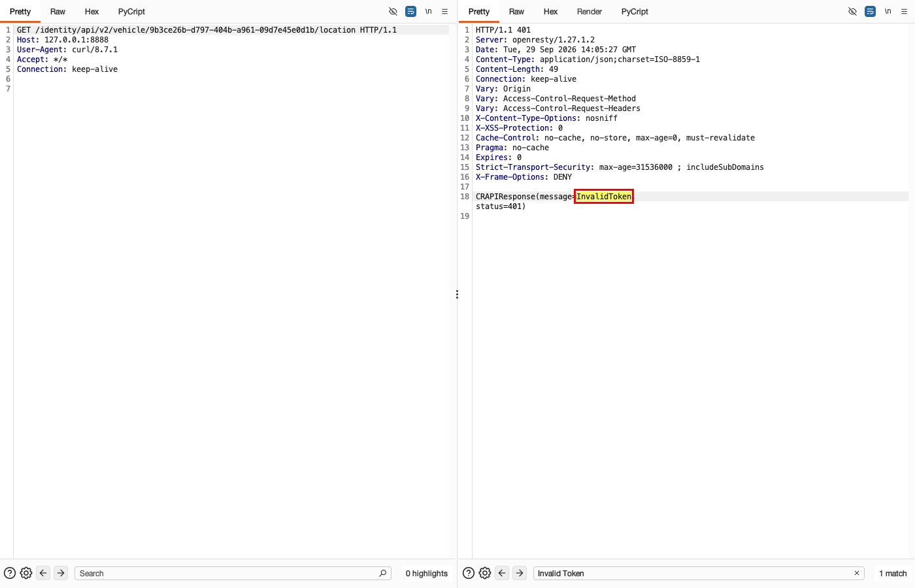
Task: Open the response Render tab
Action: click(590, 12)
